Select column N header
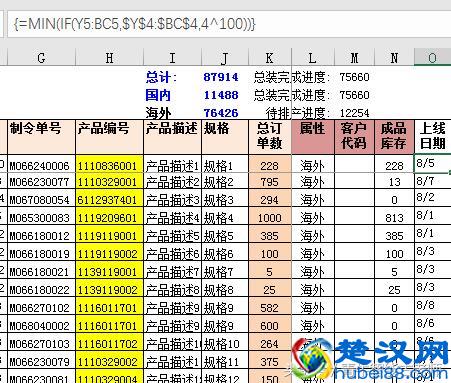 pyautogui.click(x=394, y=58)
